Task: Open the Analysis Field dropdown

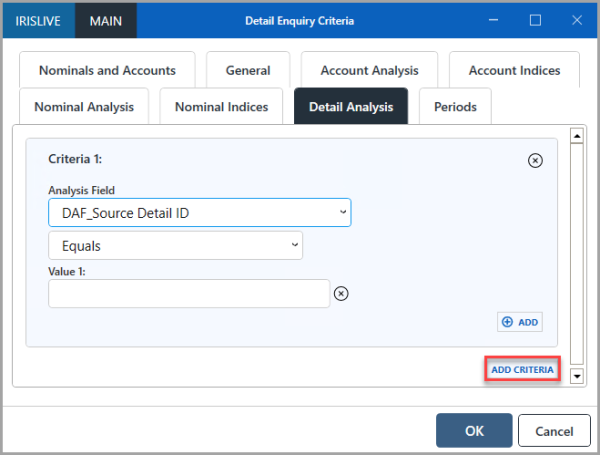Action: pos(199,212)
